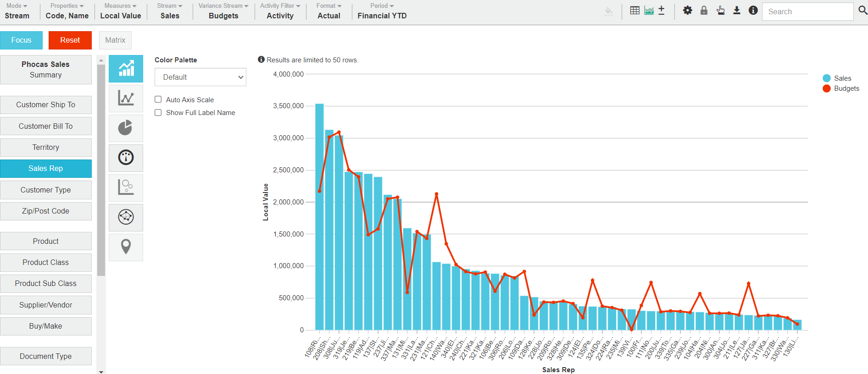Choose the gauge chart type icon

(126, 158)
